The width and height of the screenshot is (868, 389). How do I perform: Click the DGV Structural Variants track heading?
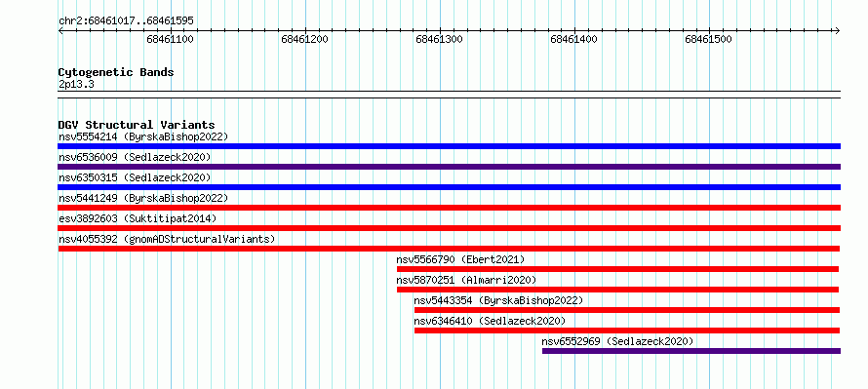(137, 125)
